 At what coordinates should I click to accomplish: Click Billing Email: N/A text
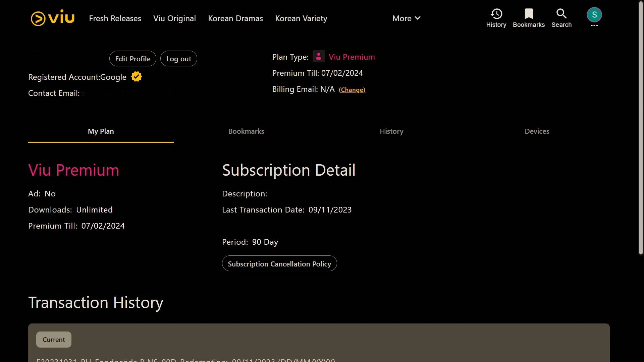click(304, 89)
